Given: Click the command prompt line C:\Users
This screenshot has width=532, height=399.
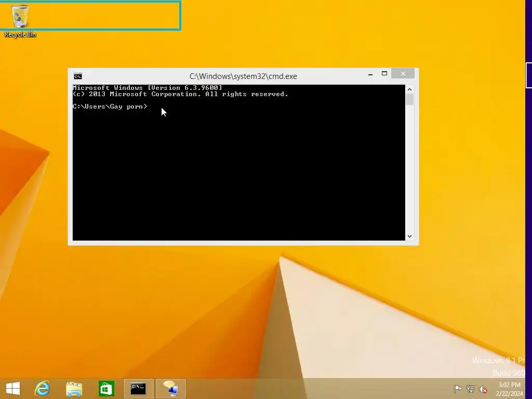Looking at the screenshot, I should point(110,107).
